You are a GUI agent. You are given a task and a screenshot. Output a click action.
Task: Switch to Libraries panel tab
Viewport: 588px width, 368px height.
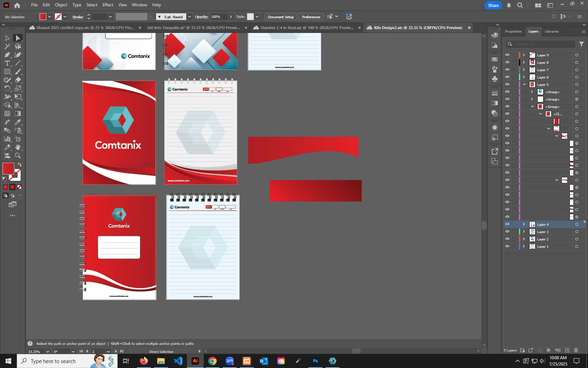552,32
